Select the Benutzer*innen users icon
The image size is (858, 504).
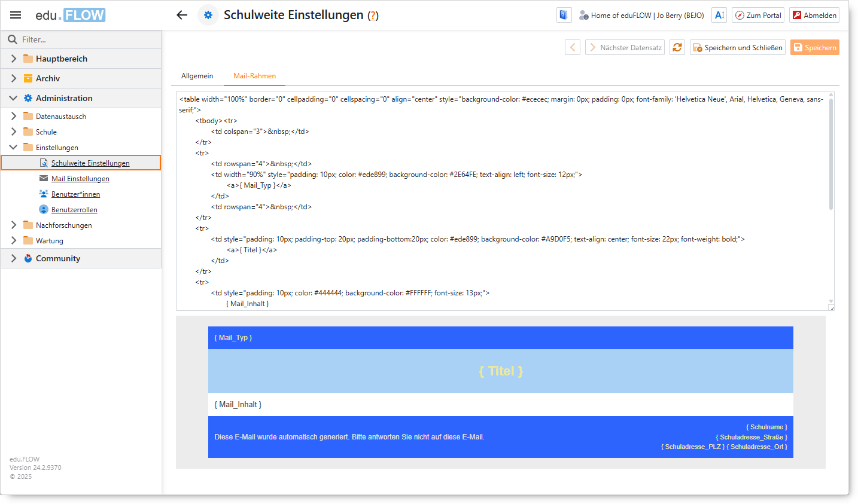click(x=44, y=194)
